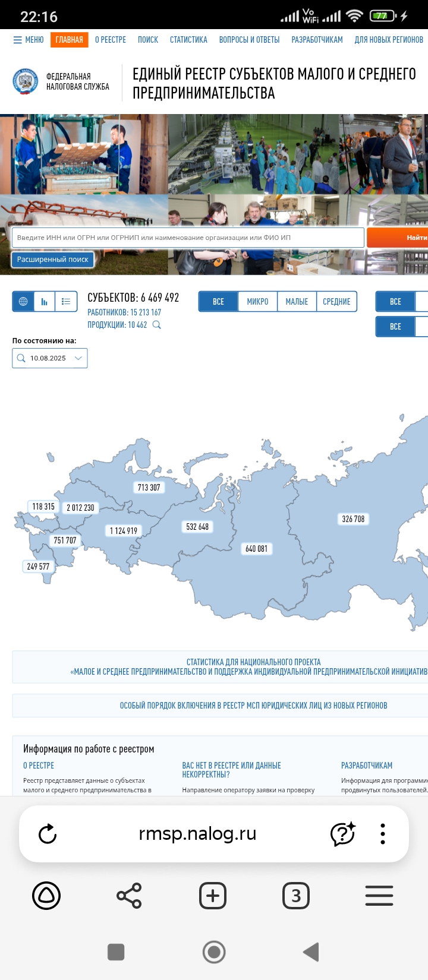
Task: Select ВСЕ size filter beside МИКРО
Action: click(x=218, y=302)
